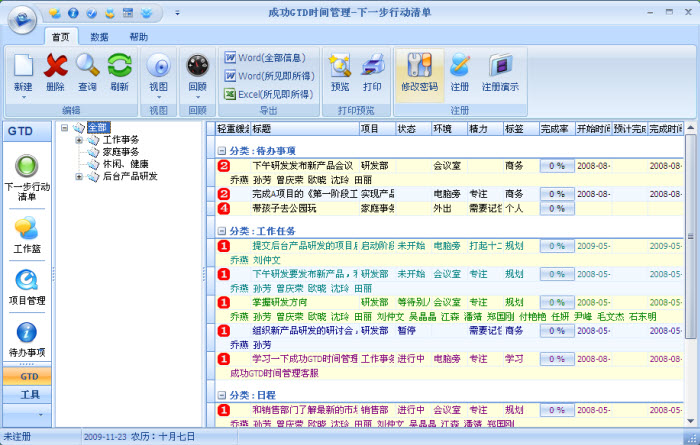This screenshot has width=700, height=445.
Task: Open the 新建 (new) dropdown
Action: pos(24,88)
